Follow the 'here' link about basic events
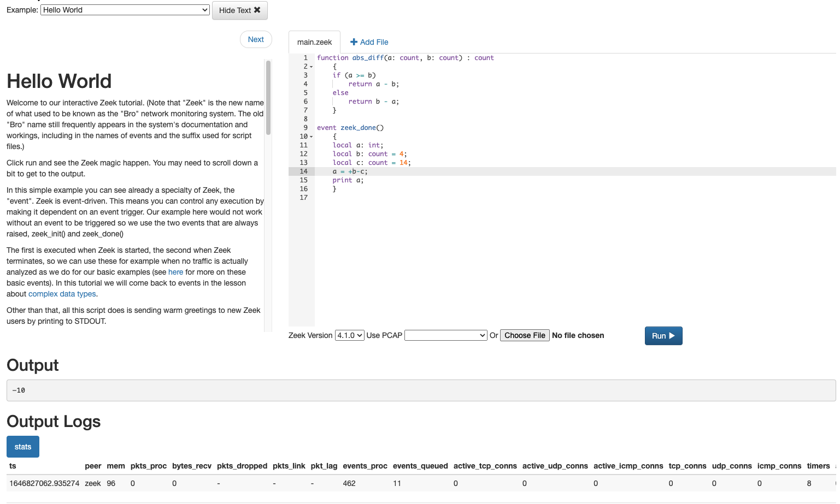 click(x=175, y=272)
